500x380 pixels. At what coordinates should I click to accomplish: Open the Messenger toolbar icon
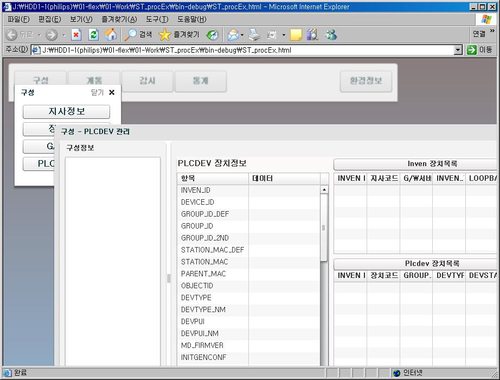coord(331,35)
